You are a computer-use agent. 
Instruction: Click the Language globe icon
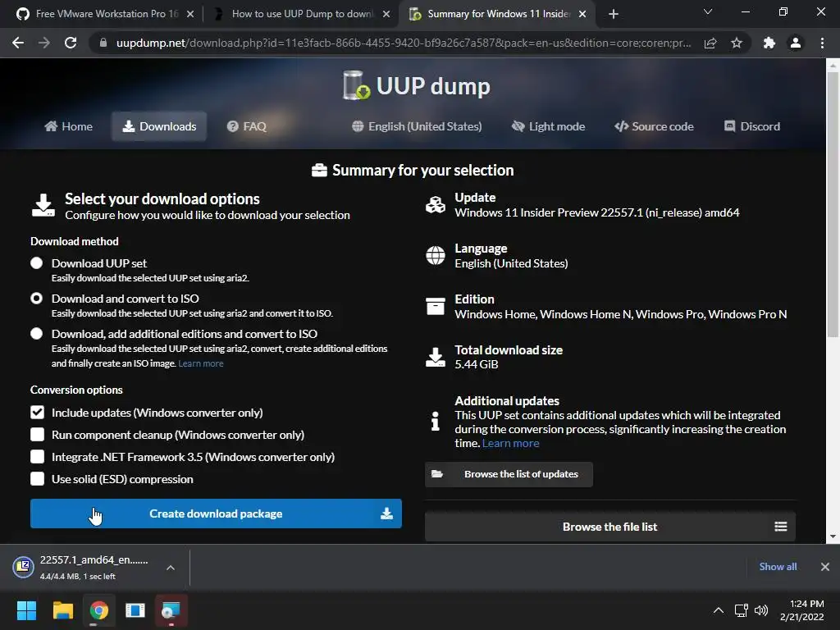coord(435,256)
